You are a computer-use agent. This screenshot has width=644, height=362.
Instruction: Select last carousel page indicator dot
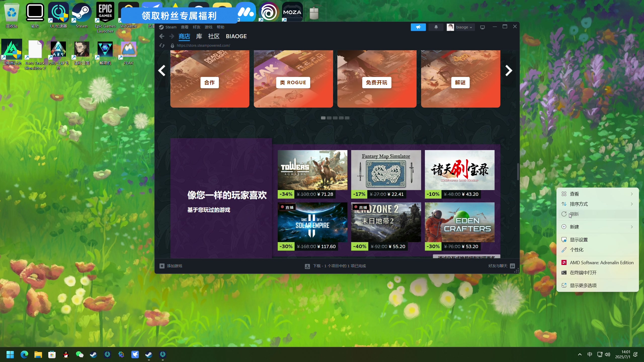click(347, 118)
